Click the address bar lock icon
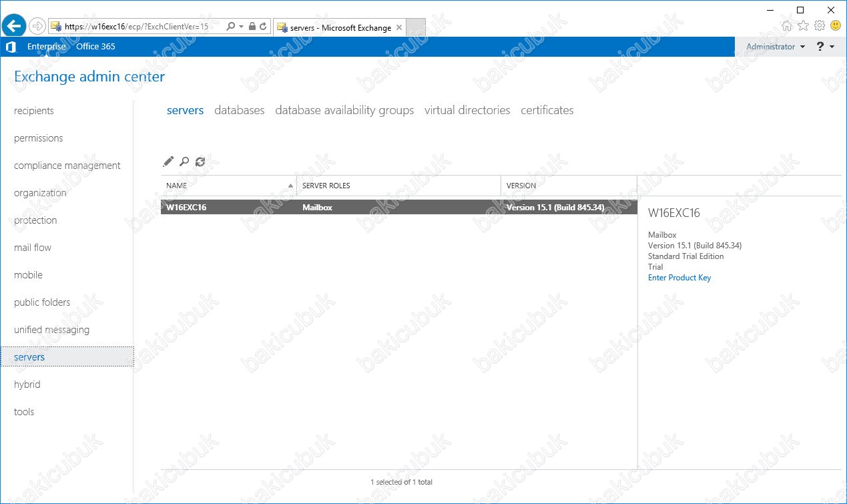Viewport: 847px width, 504px height. (252, 27)
